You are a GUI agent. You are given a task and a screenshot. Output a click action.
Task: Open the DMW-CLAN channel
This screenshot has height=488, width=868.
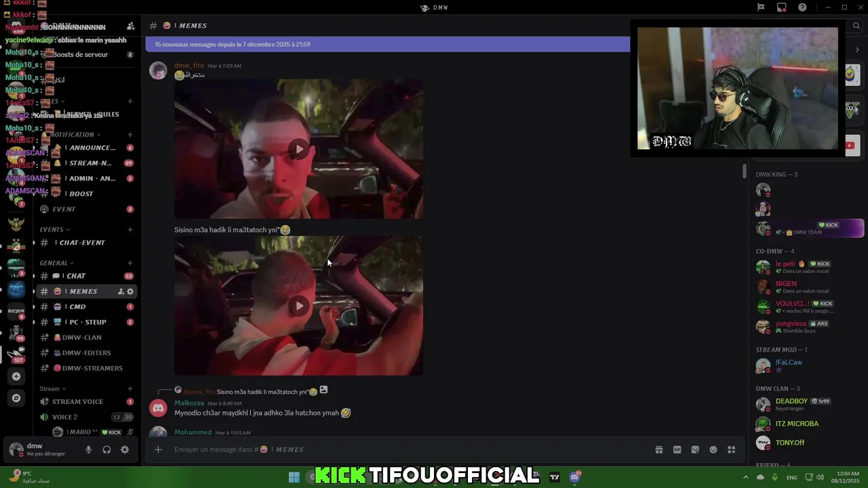click(x=87, y=338)
